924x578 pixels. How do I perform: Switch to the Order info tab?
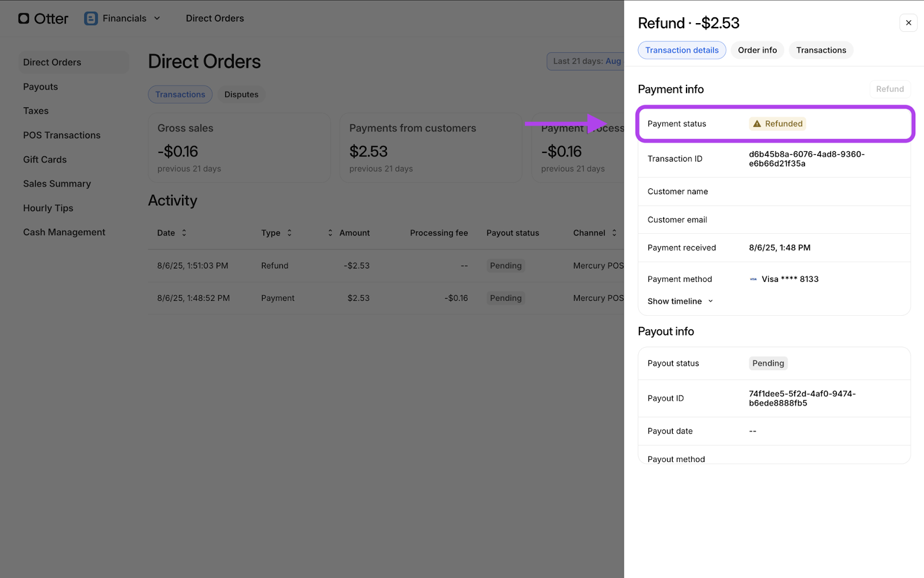757,50
